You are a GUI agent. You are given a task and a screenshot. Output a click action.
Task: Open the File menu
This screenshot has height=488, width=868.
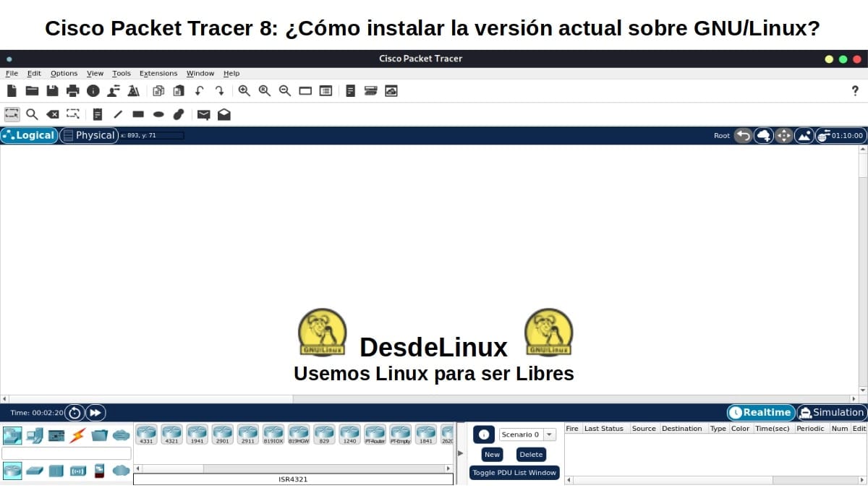(x=12, y=73)
